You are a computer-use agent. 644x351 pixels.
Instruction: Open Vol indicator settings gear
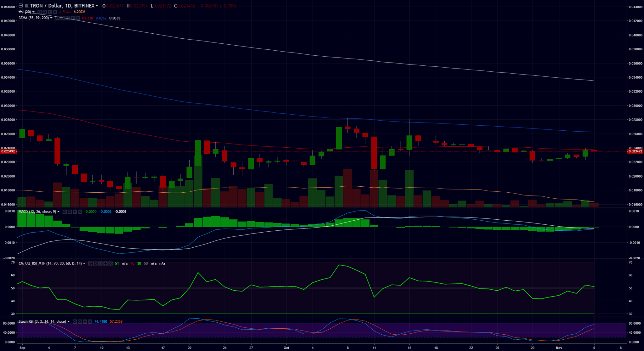(x=45, y=12)
